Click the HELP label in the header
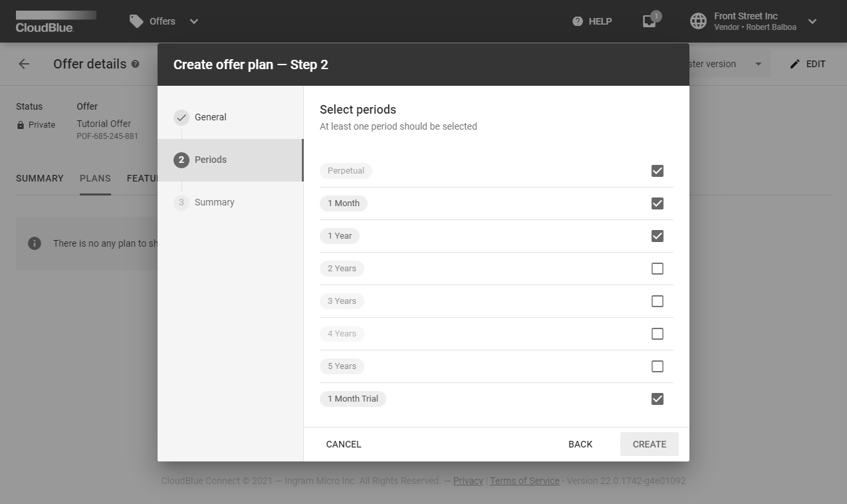Image resolution: width=847 pixels, height=504 pixels. click(x=600, y=21)
